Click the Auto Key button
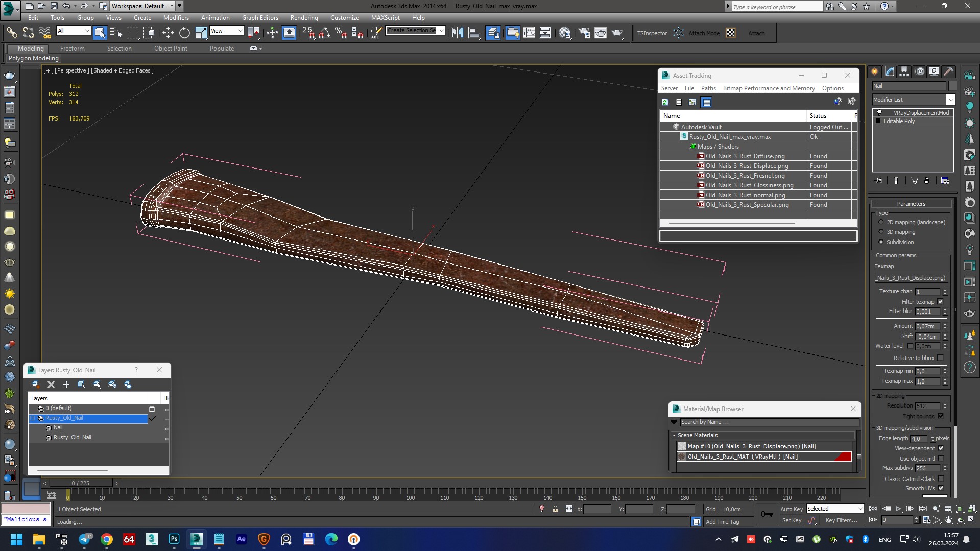Image resolution: width=980 pixels, height=551 pixels. [791, 509]
